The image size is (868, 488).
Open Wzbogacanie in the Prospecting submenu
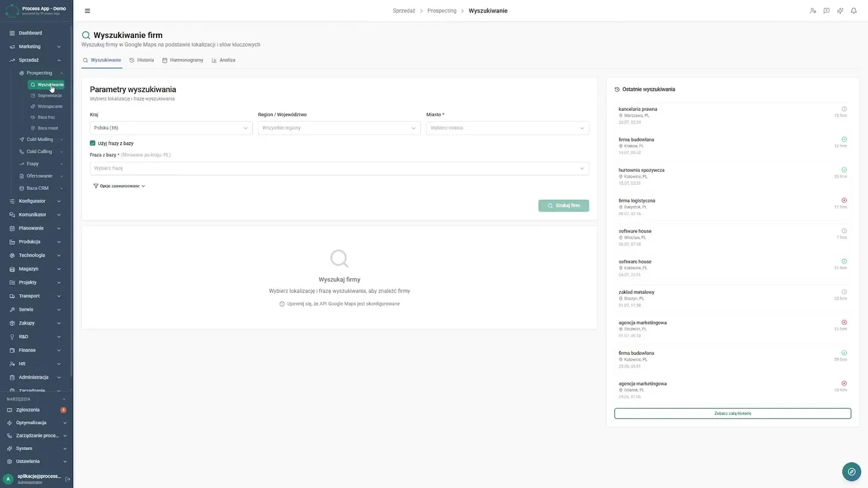tap(46, 106)
